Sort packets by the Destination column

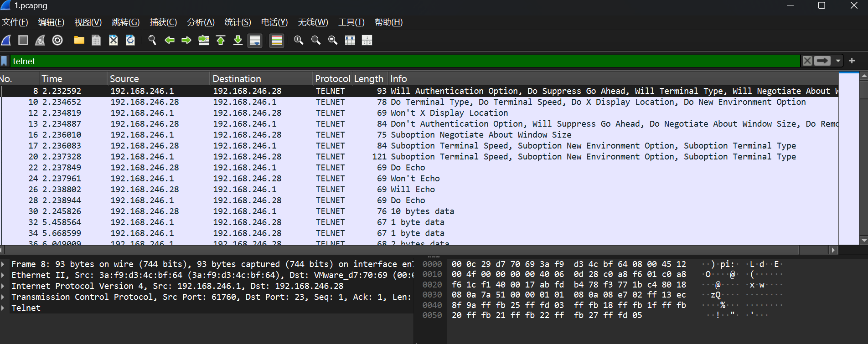[x=261, y=79]
